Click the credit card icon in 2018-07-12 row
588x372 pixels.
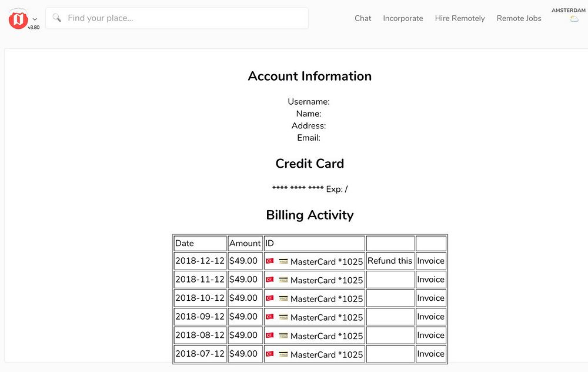[283, 354]
